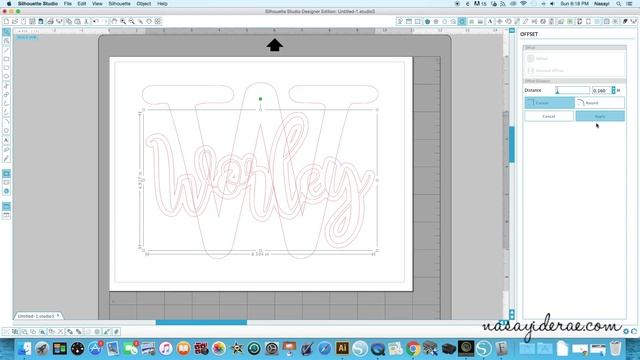640x360 pixels.
Task: Click the Fit to Window icon
Action: [x=158, y=21]
